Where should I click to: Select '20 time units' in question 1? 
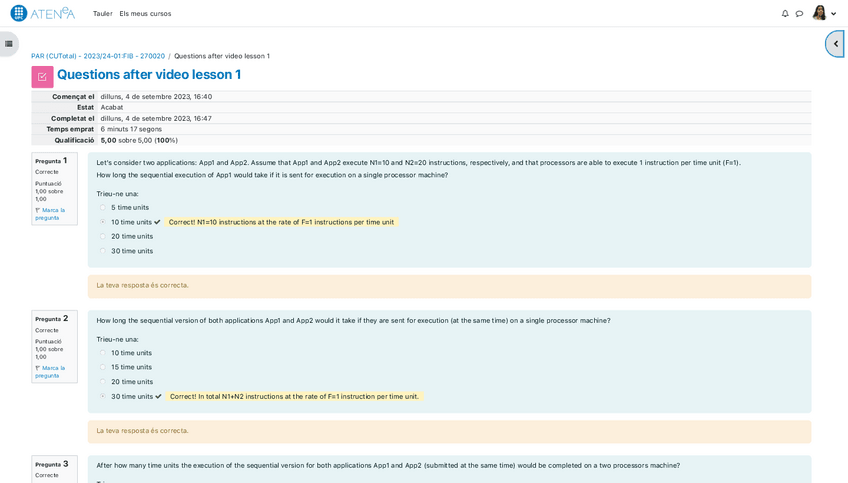(x=102, y=237)
